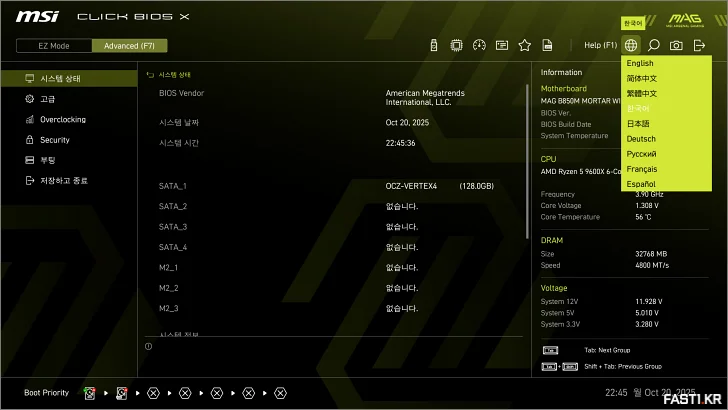Choose English from language list
Viewport: 728px width, 410px height.
pos(666,63)
